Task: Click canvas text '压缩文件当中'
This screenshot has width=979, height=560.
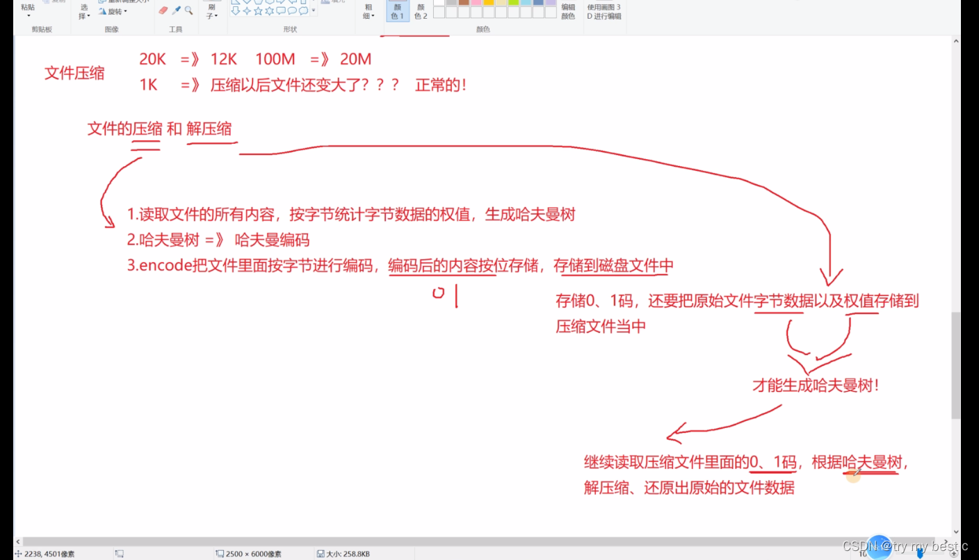Action: 601,326
